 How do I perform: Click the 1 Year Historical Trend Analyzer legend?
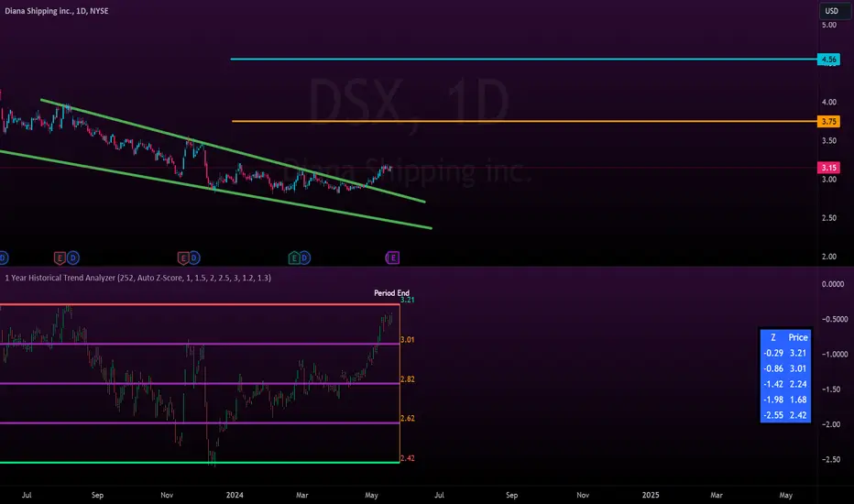[137, 278]
